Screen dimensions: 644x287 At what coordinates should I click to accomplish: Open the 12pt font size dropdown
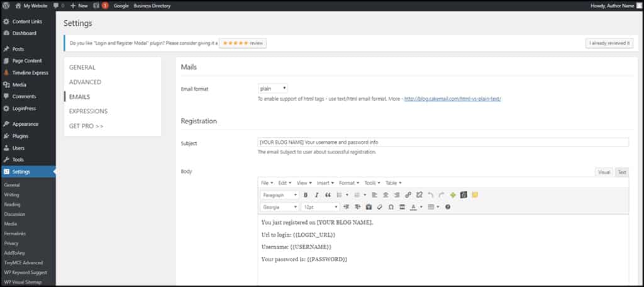(x=320, y=206)
